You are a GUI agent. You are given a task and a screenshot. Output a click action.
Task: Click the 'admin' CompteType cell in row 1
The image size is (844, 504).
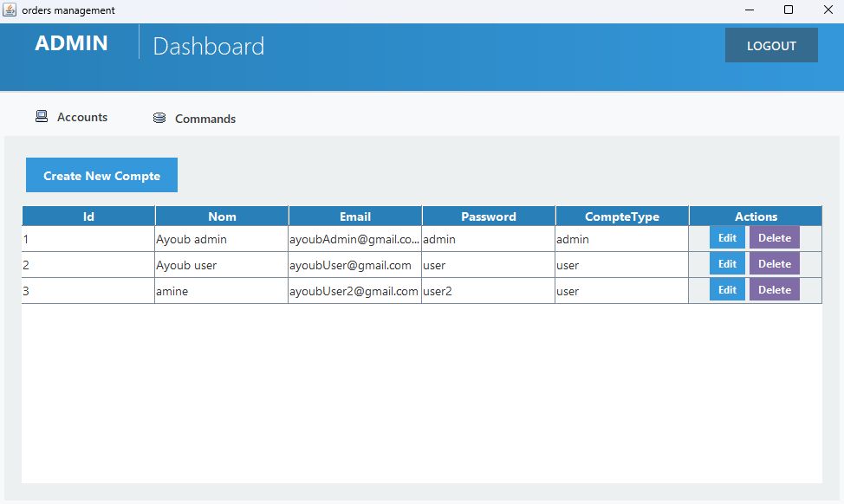click(x=621, y=239)
